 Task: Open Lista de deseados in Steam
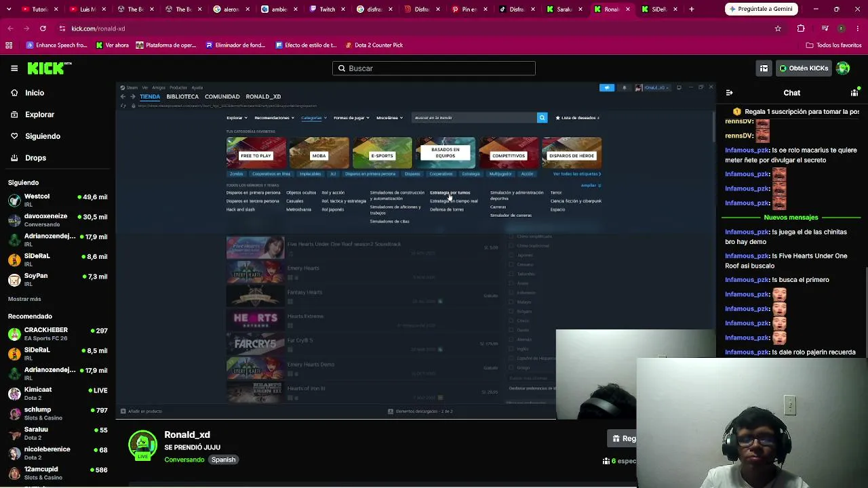pyautogui.click(x=578, y=118)
